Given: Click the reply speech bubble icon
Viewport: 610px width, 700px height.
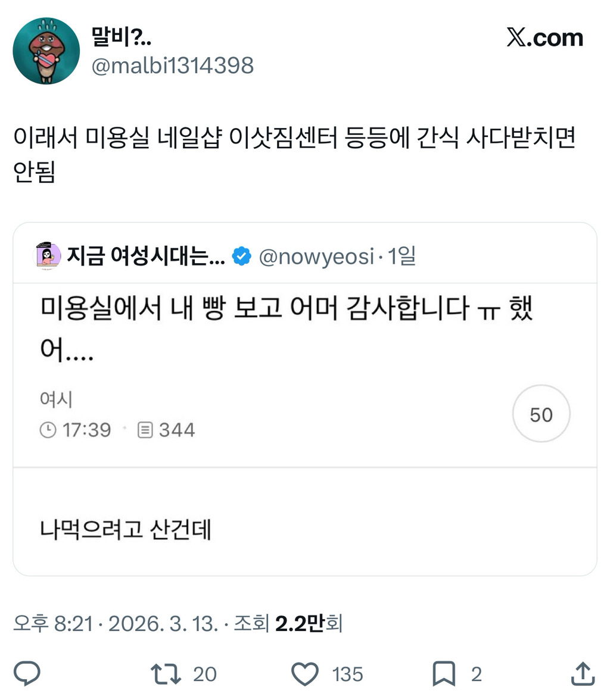Looking at the screenshot, I should click(27, 674).
